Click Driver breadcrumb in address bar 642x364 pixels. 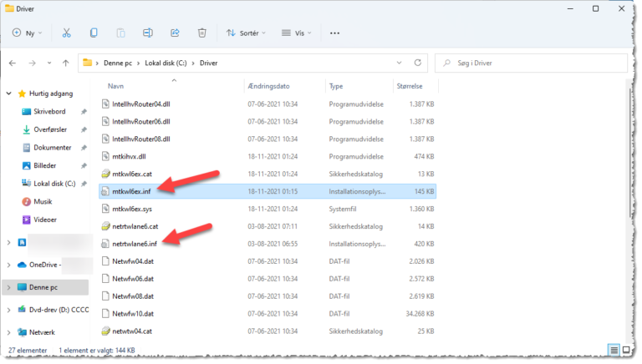click(208, 63)
